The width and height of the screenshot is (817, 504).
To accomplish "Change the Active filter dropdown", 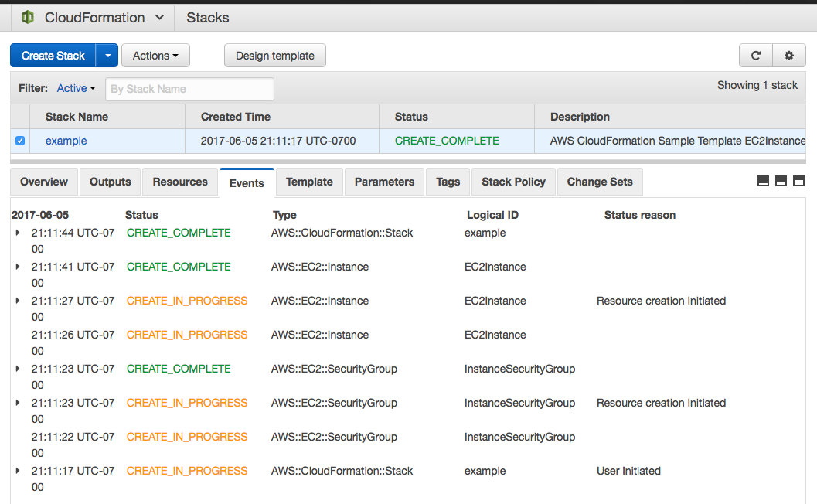I will (76, 88).
